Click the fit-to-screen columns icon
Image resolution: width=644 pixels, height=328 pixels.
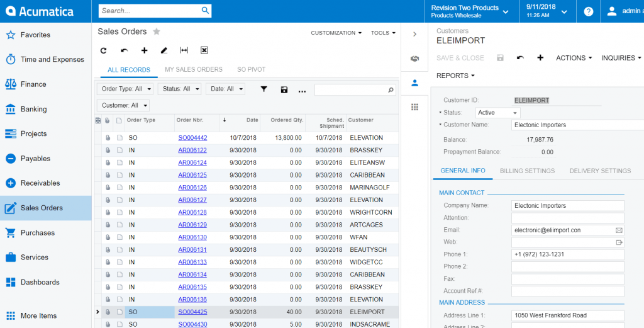tap(184, 50)
